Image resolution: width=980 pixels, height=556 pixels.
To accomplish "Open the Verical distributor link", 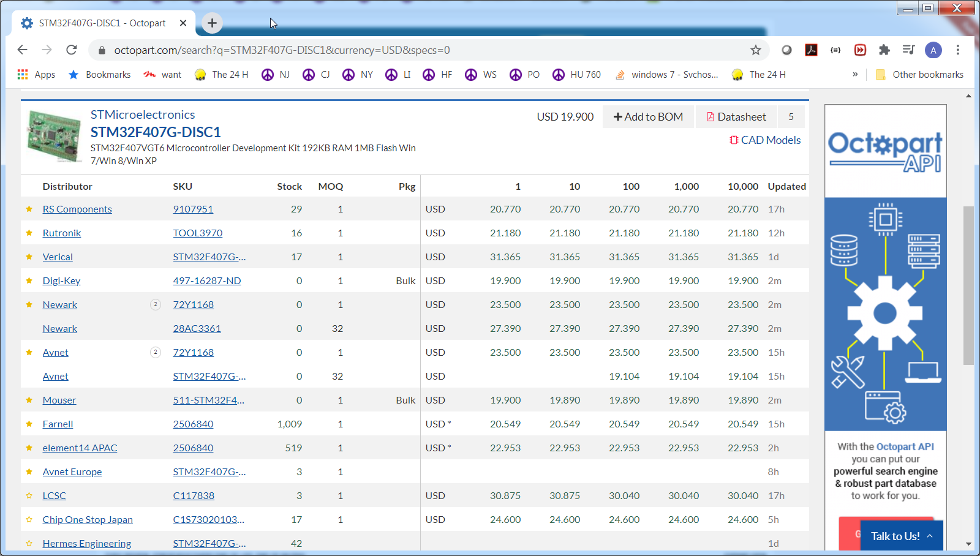I will coord(58,257).
